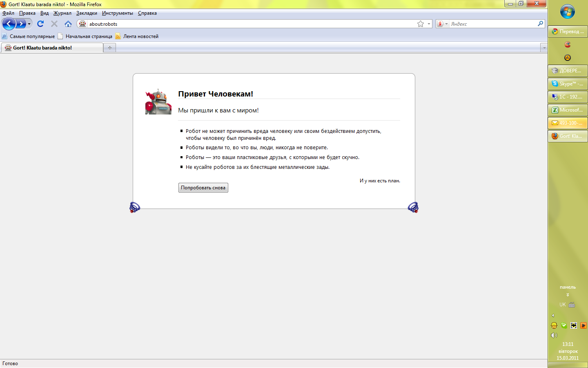
Task: Open the Инструменты menu
Action: [x=117, y=13]
